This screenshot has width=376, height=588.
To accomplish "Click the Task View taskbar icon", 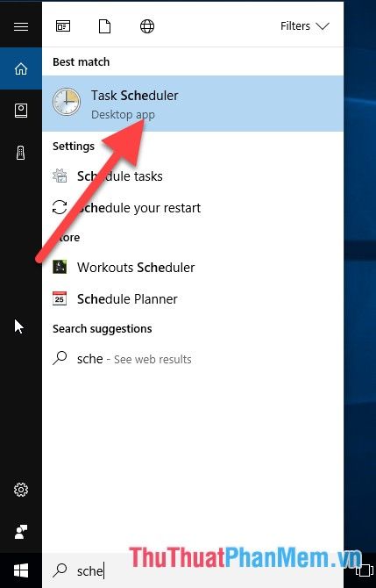I will point(364,570).
